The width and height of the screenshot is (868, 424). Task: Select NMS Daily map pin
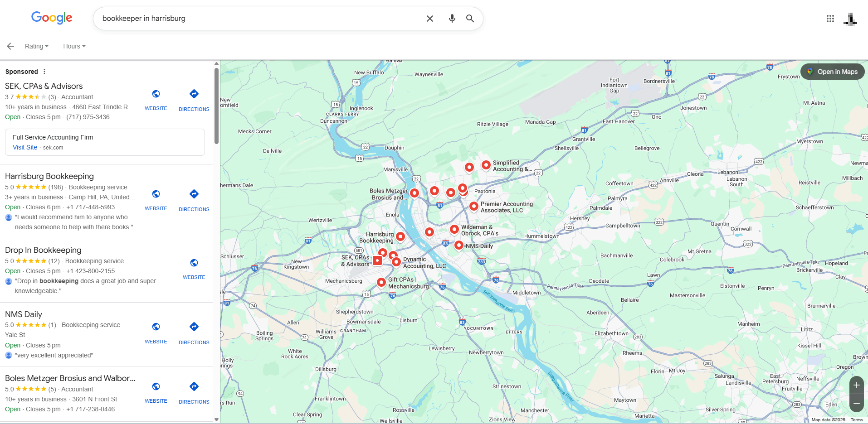459,245
